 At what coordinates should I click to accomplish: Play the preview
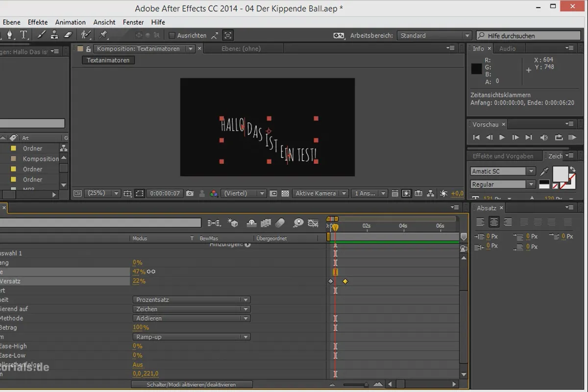502,138
